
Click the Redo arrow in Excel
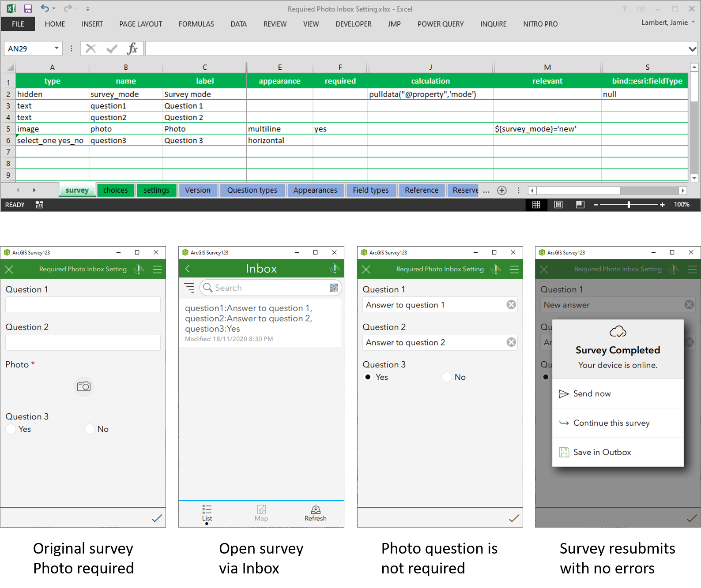coord(68,8)
